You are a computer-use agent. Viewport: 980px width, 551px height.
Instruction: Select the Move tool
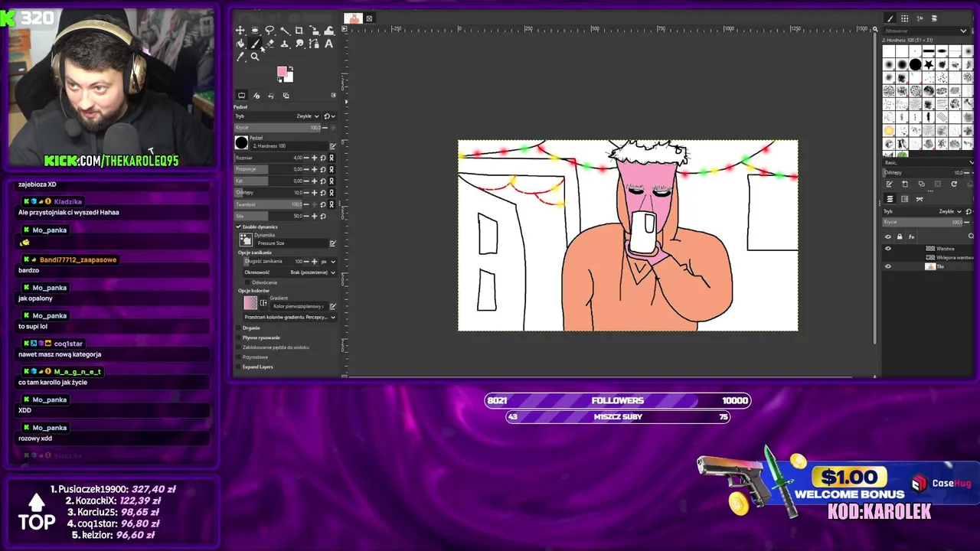pyautogui.click(x=240, y=31)
